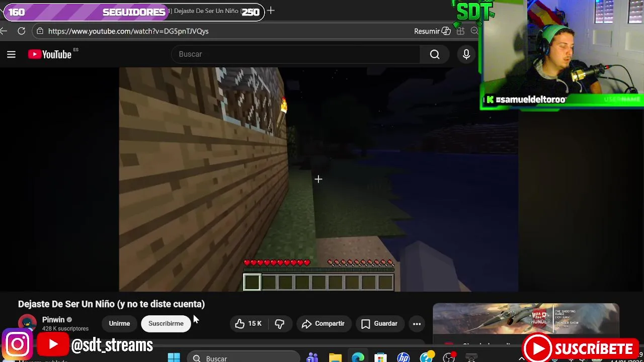Click the Windows taskbar Buscar search box
The image size is (644, 362).
[244, 358]
